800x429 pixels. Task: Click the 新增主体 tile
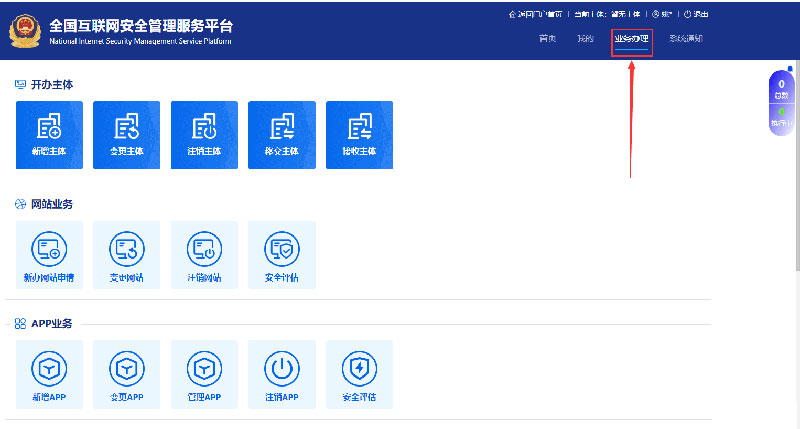click(x=51, y=134)
